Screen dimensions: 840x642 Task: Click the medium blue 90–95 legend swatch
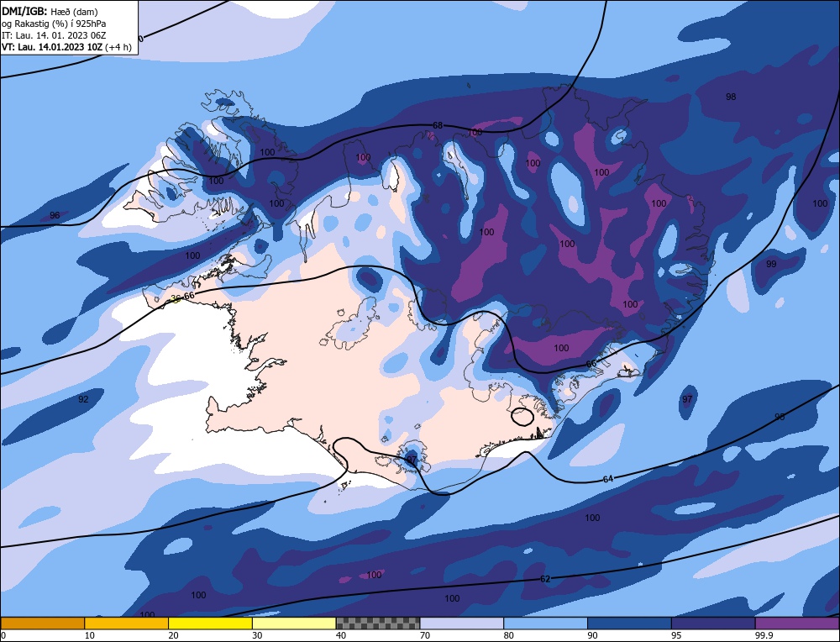click(629, 623)
